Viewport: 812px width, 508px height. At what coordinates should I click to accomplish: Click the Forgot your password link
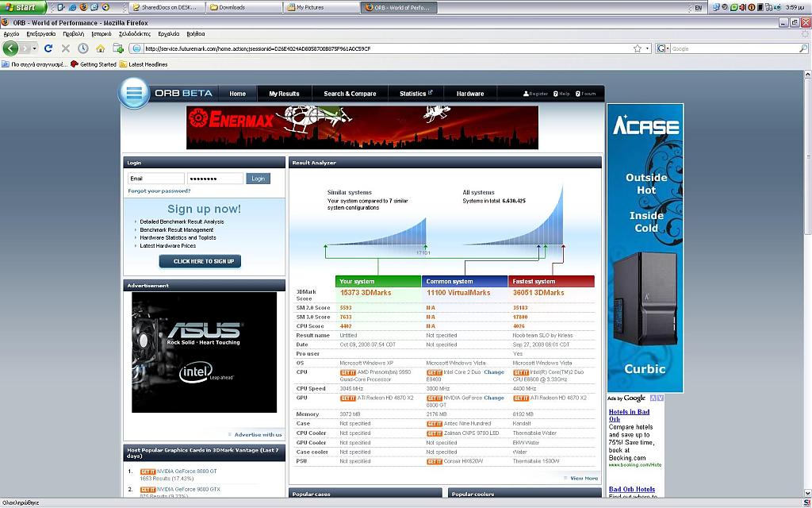tap(159, 190)
